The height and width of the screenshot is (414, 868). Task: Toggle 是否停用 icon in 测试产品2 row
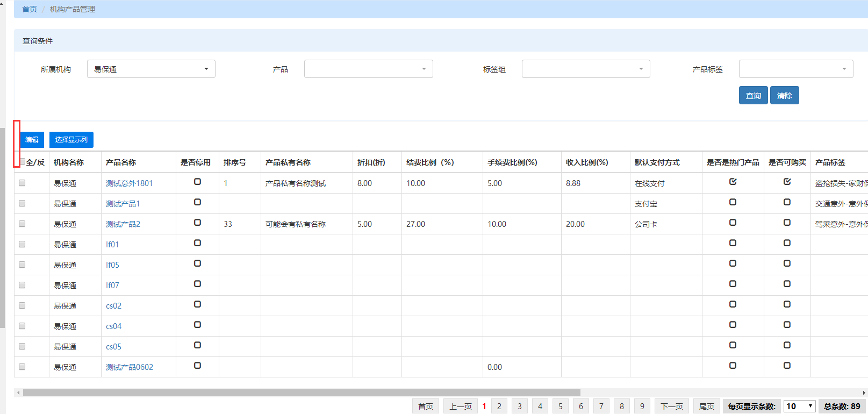pyautogui.click(x=197, y=223)
